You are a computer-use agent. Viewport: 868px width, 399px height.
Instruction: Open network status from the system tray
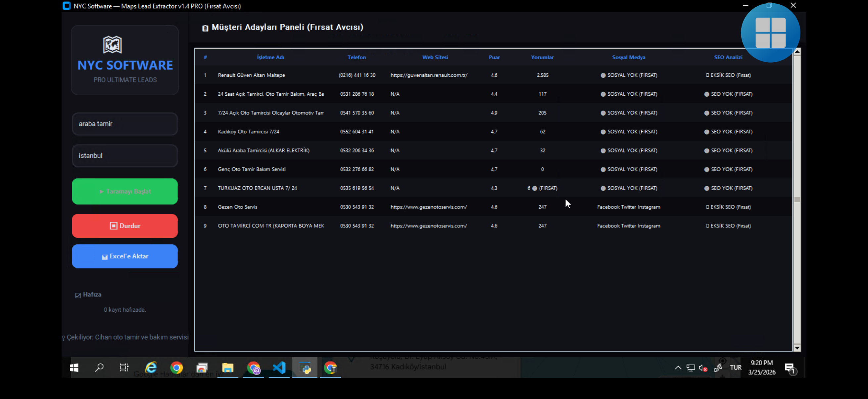tap(691, 368)
